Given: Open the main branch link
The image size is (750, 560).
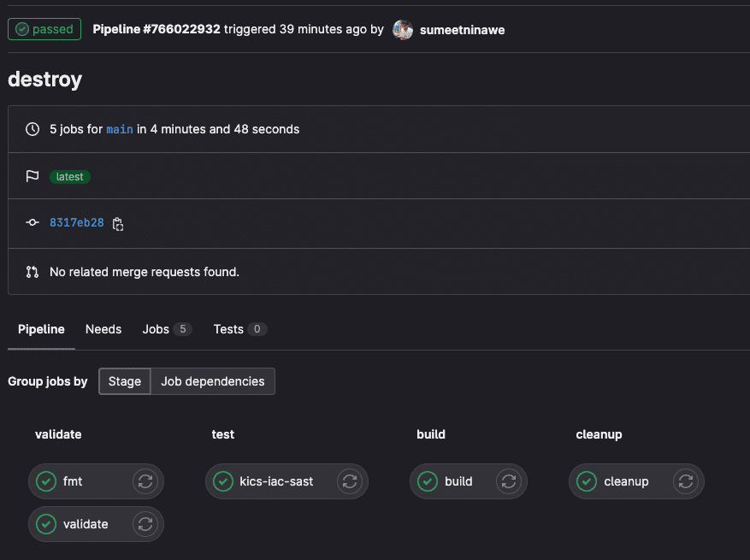Looking at the screenshot, I should coord(119,129).
